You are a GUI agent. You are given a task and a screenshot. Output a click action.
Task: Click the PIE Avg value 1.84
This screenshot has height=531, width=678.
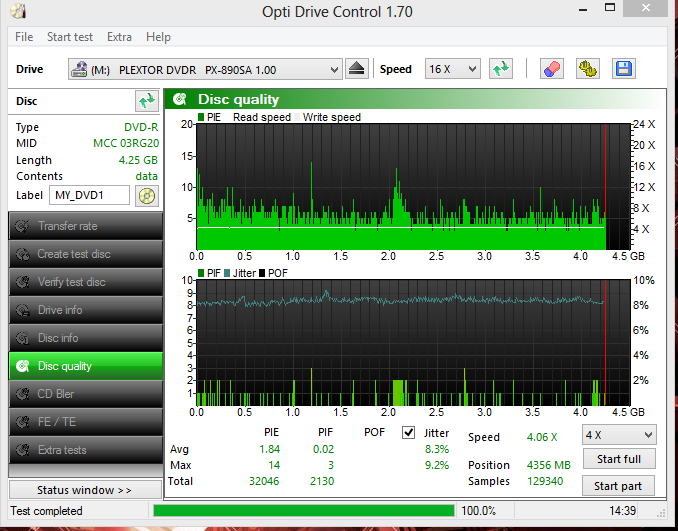(x=269, y=449)
